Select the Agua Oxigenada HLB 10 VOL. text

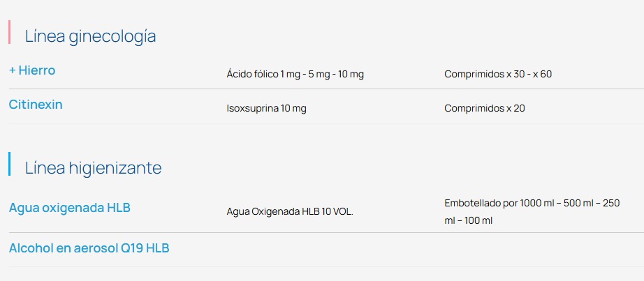tap(290, 212)
